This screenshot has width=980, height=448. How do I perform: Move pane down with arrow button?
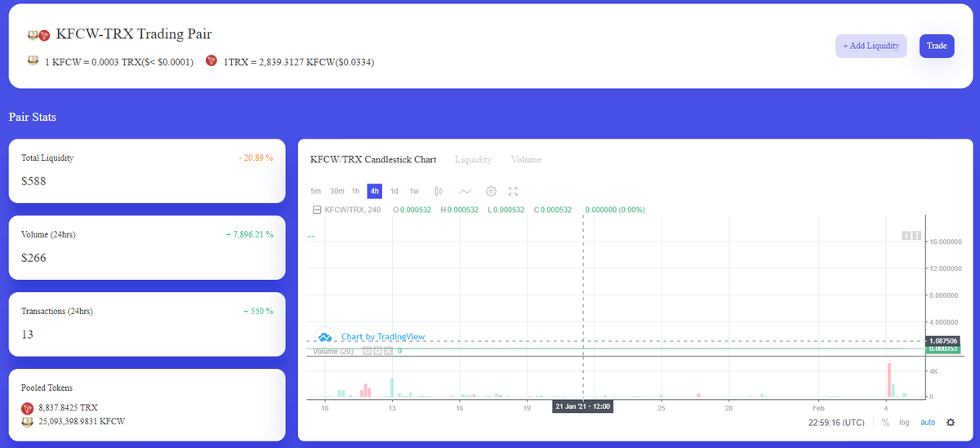coord(906,236)
